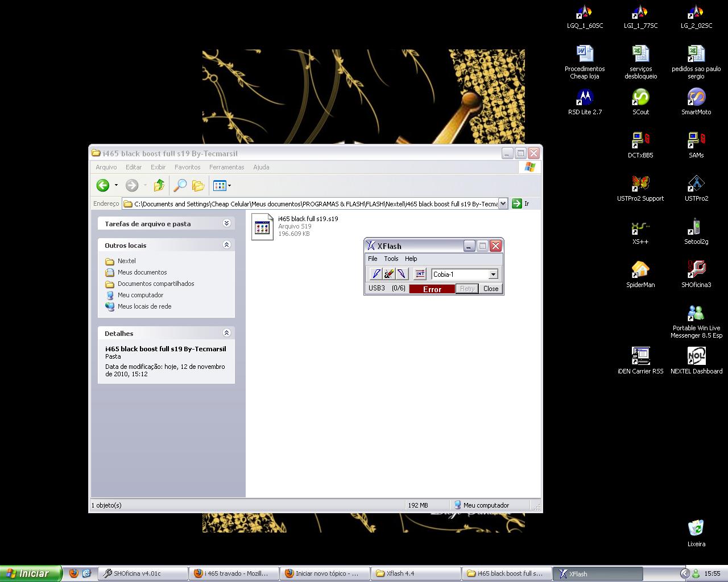Click Setool2g desktop icon

696,232
